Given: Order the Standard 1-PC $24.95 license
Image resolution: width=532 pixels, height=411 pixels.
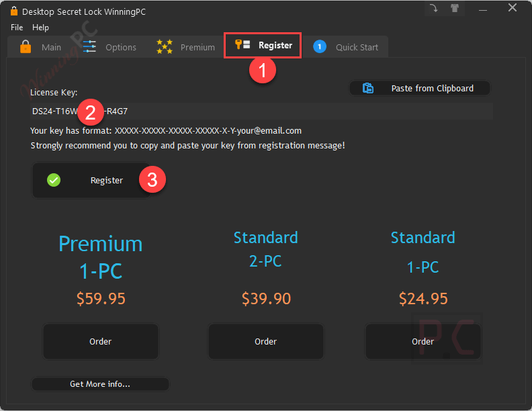Looking at the screenshot, I should click(423, 341).
